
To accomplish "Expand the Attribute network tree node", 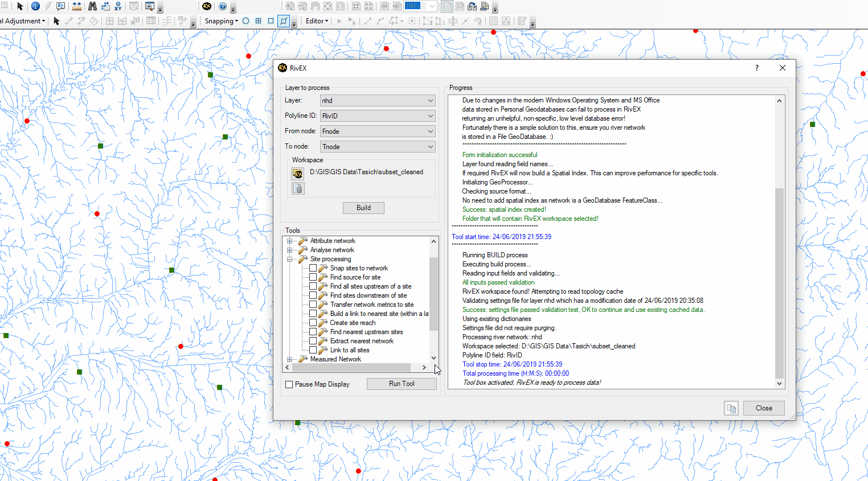I will (289, 241).
